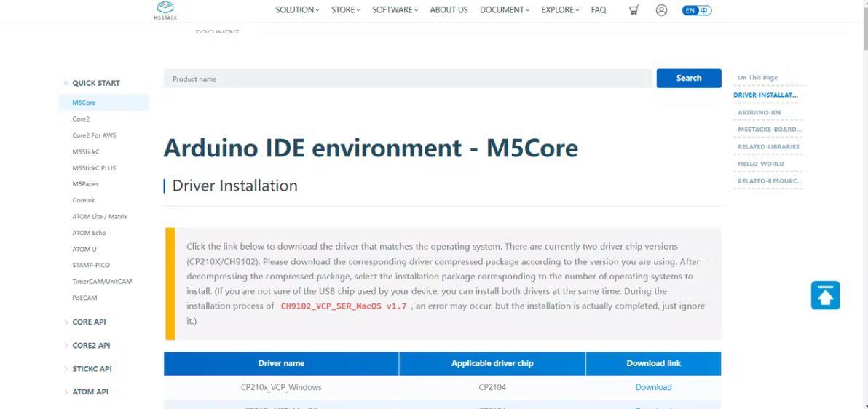This screenshot has width=868, height=409.
Task: Open the shopping cart icon
Action: (634, 10)
